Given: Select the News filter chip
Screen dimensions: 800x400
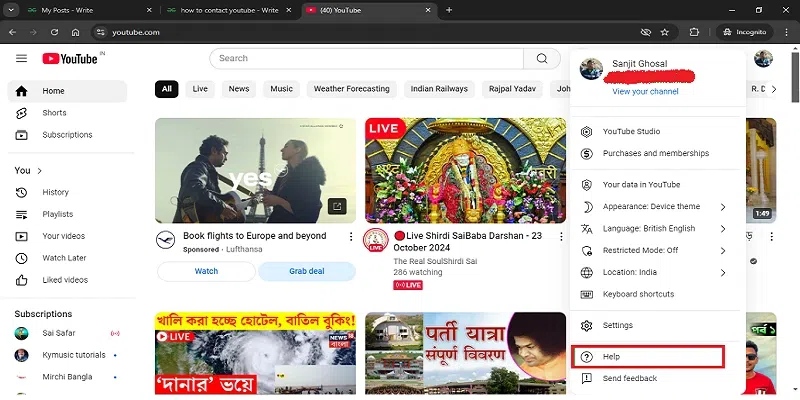Looking at the screenshot, I should pyautogui.click(x=239, y=89).
